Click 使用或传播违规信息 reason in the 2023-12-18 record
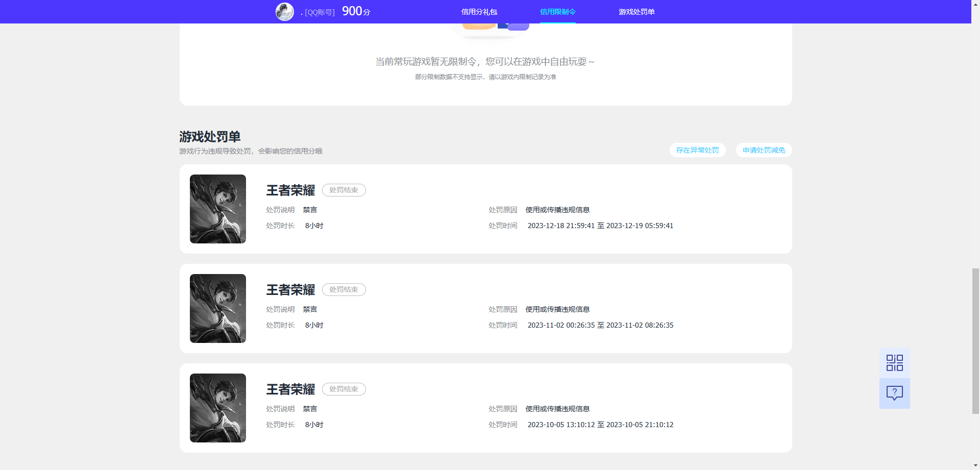 click(557, 210)
